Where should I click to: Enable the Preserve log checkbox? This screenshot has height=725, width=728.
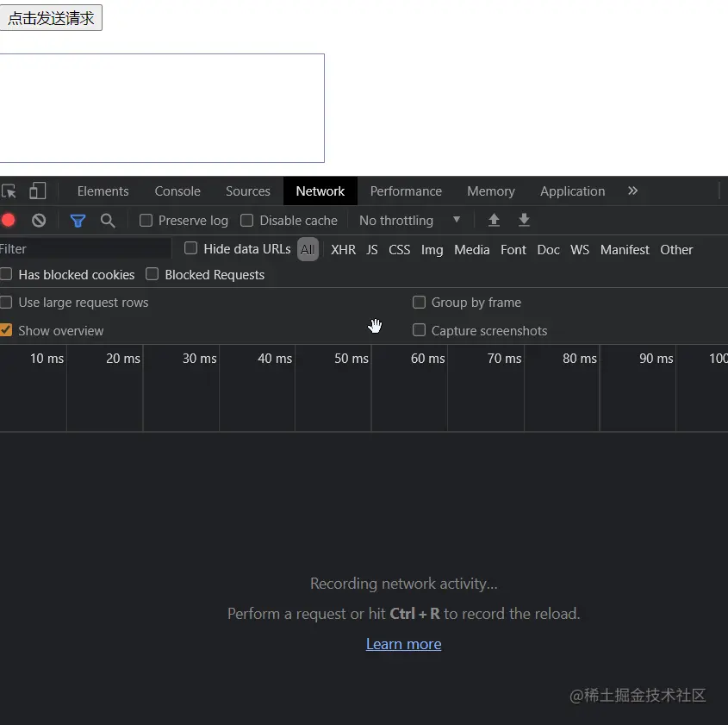pyautogui.click(x=146, y=220)
